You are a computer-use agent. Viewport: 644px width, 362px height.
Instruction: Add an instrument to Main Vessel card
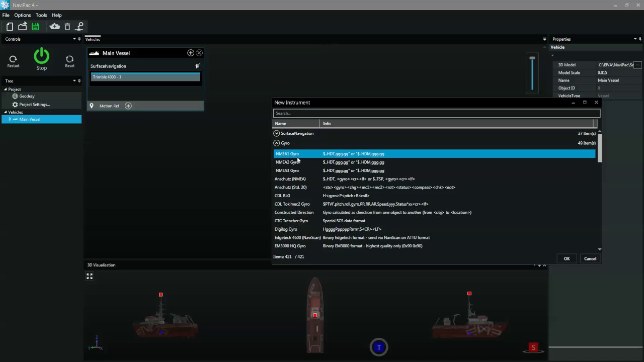(x=191, y=53)
